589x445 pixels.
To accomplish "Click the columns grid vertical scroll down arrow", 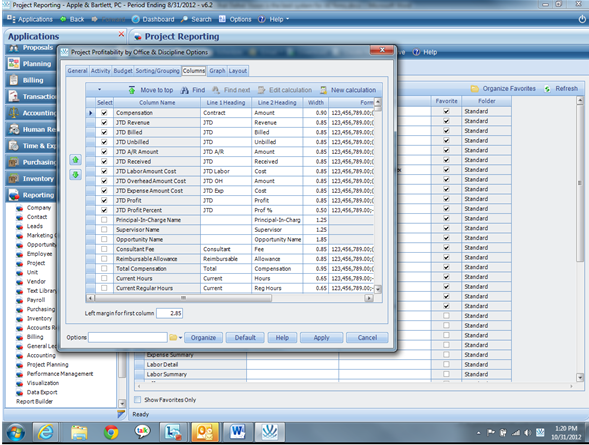I will click(378, 289).
